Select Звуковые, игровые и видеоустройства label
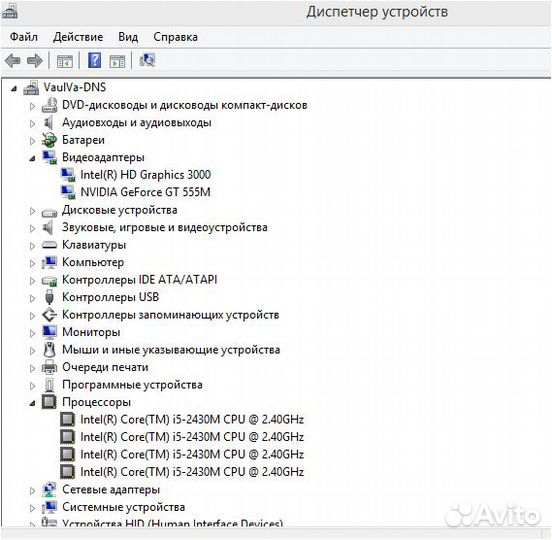This screenshot has height=540, width=552. coord(165,227)
